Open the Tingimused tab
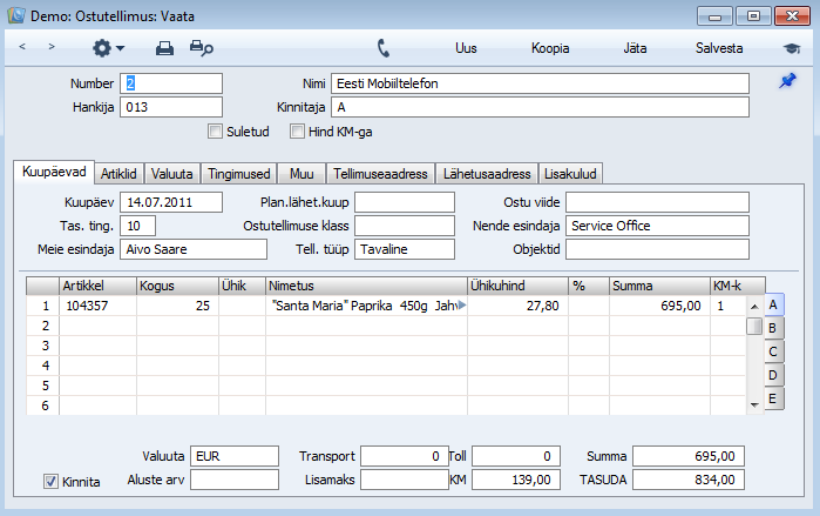This screenshot has width=820, height=516. click(x=239, y=174)
